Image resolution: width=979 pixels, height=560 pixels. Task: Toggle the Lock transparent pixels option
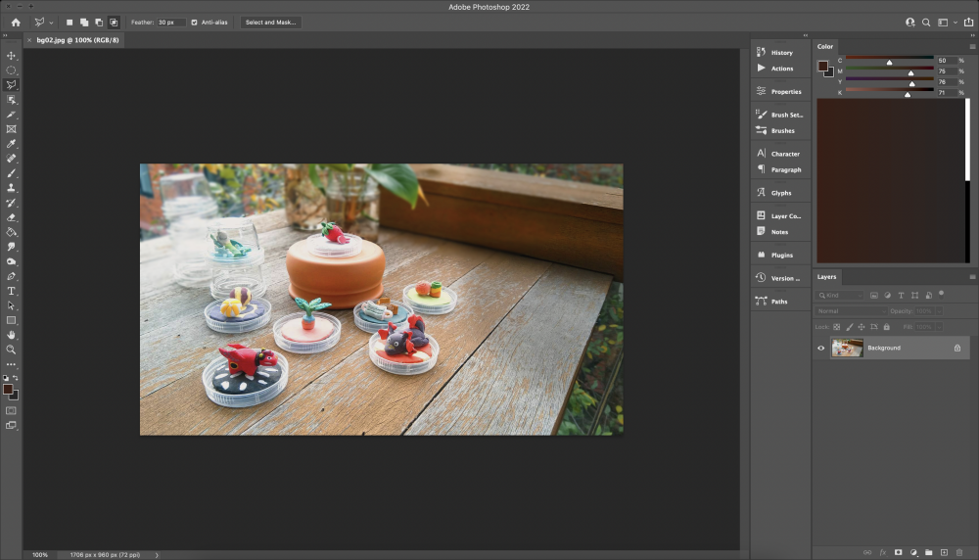tap(837, 327)
